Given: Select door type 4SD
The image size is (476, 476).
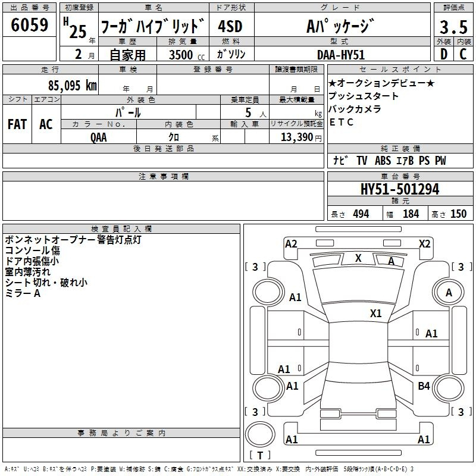Looking at the screenshot, I should click(230, 26).
